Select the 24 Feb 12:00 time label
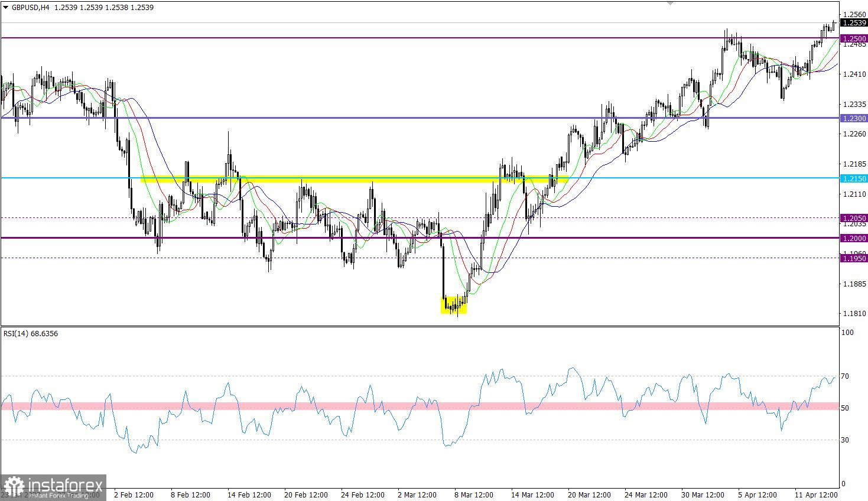The image size is (868, 501). pyautogui.click(x=363, y=495)
